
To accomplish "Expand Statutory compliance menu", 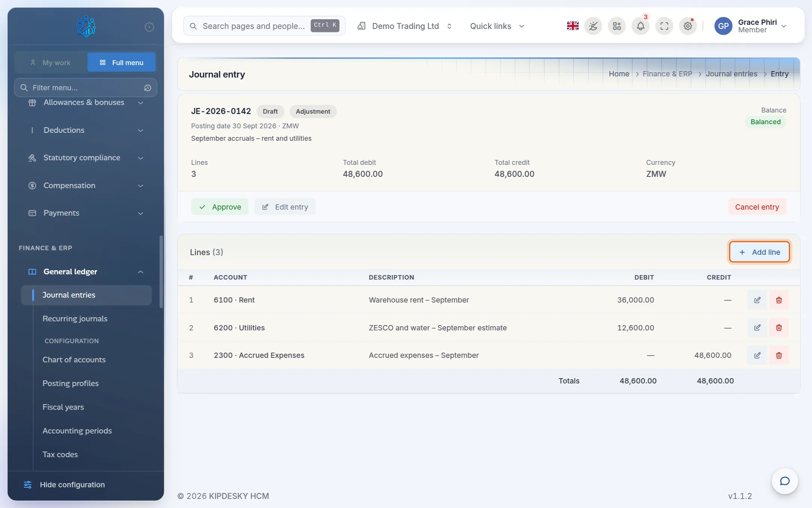I will [x=86, y=158].
